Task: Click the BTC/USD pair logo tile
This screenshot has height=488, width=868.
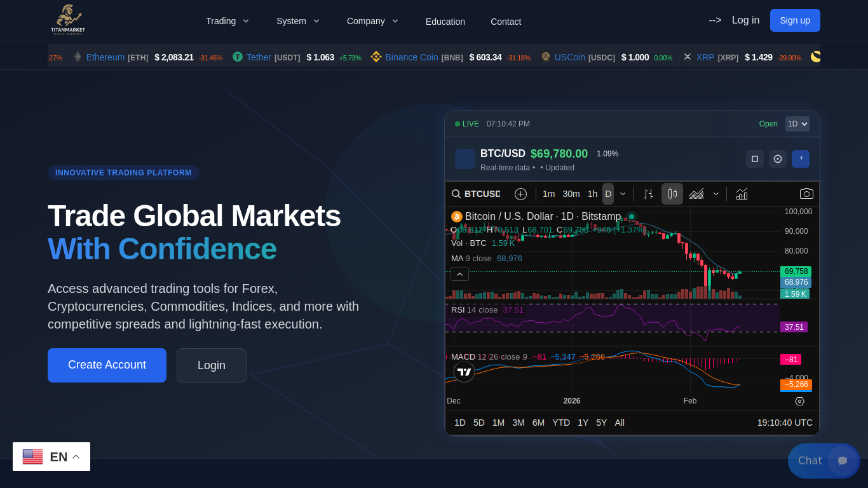Action: [x=465, y=159]
